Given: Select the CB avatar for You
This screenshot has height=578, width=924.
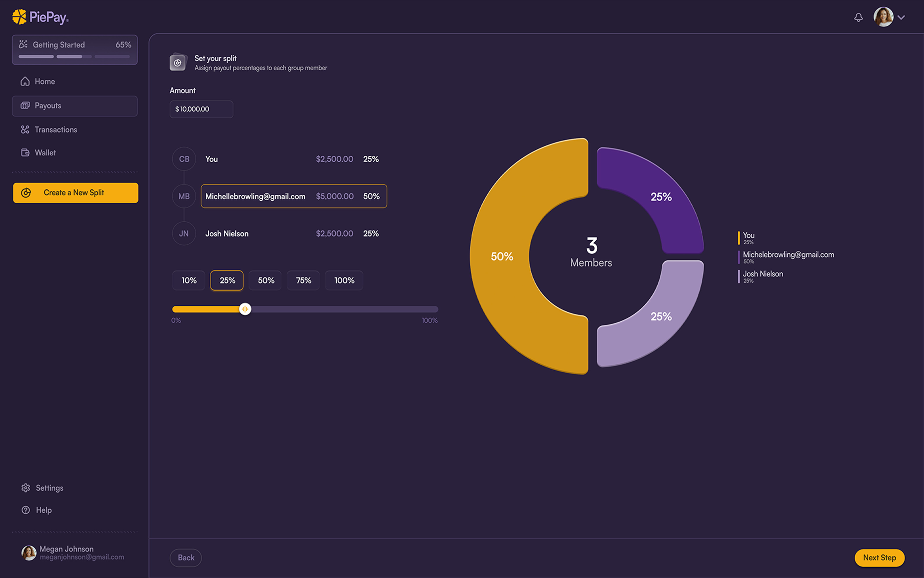Looking at the screenshot, I should [184, 159].
